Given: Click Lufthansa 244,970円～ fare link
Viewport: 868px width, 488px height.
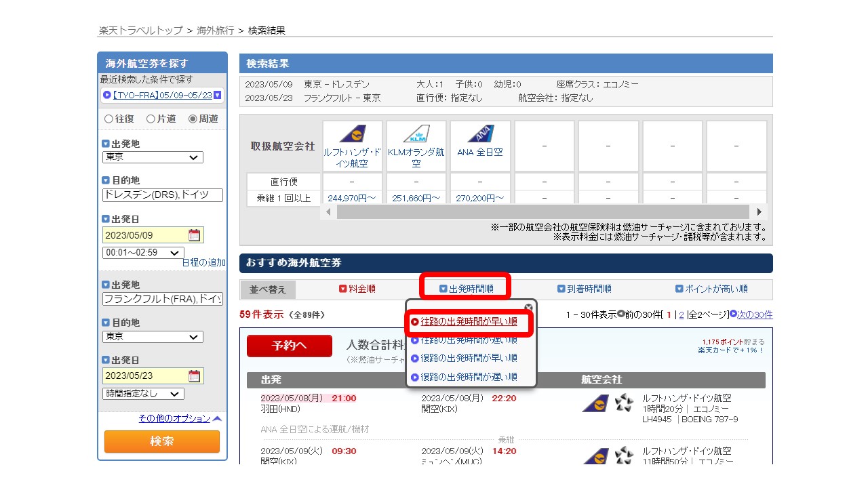Looking at the screenshot, I should [352, 198].
